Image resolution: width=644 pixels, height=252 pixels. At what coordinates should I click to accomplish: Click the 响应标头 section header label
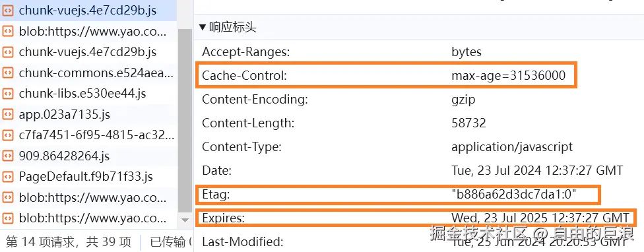(232, 28)
